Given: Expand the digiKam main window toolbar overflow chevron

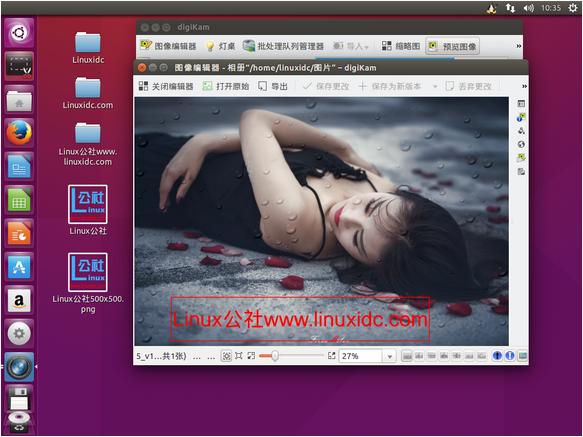Looking at the screenshot, I should point(519,46).
